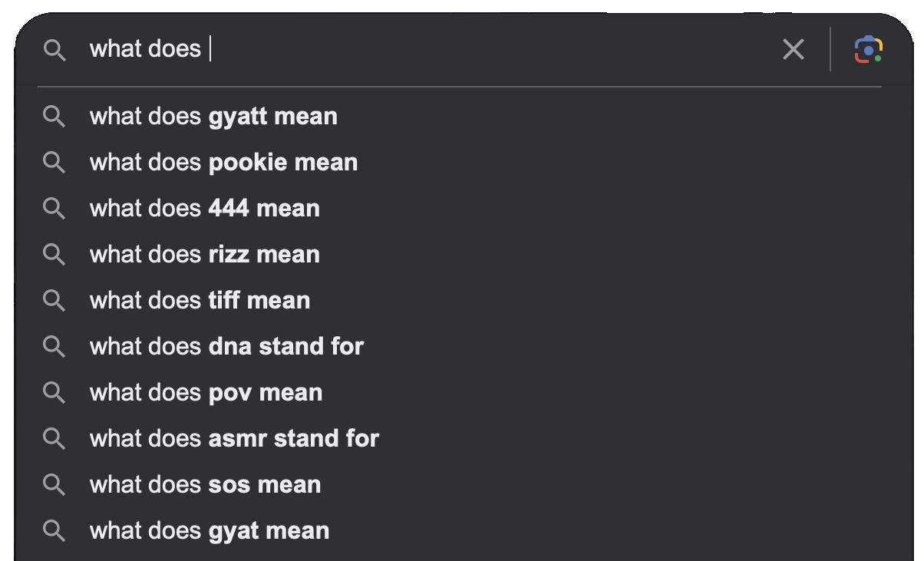The image size is (924, 561).
Task: Select suggestion 'what does gyatt mean'
Action: point(213,117)
